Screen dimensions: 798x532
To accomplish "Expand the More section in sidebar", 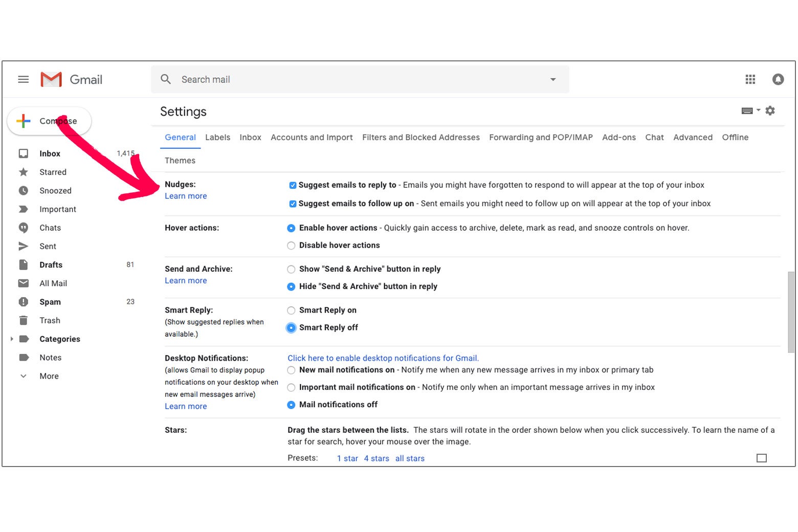I will click(49, 376).
